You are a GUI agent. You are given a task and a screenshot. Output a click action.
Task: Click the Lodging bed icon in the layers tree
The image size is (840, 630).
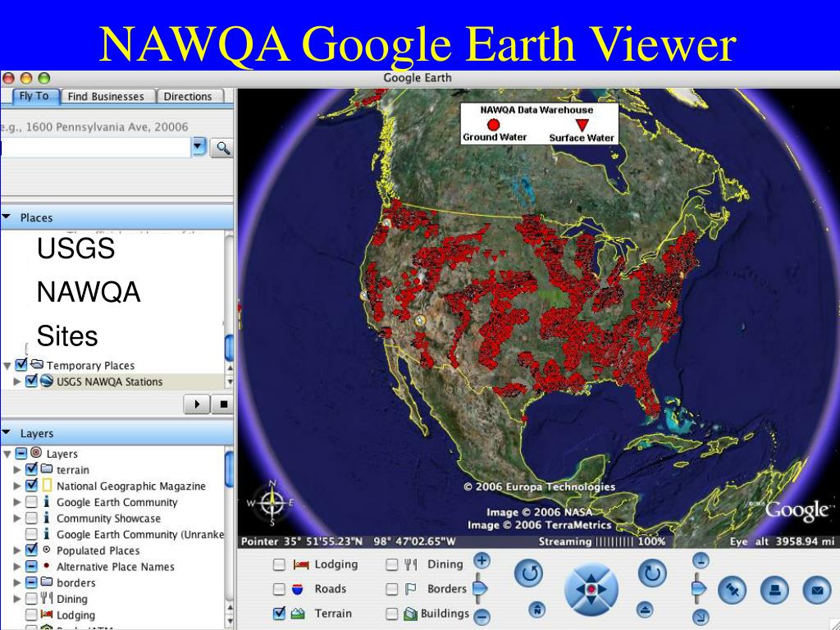47,614
